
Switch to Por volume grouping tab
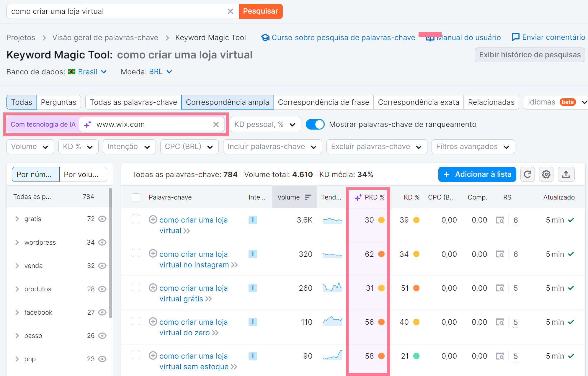[83, 174]
